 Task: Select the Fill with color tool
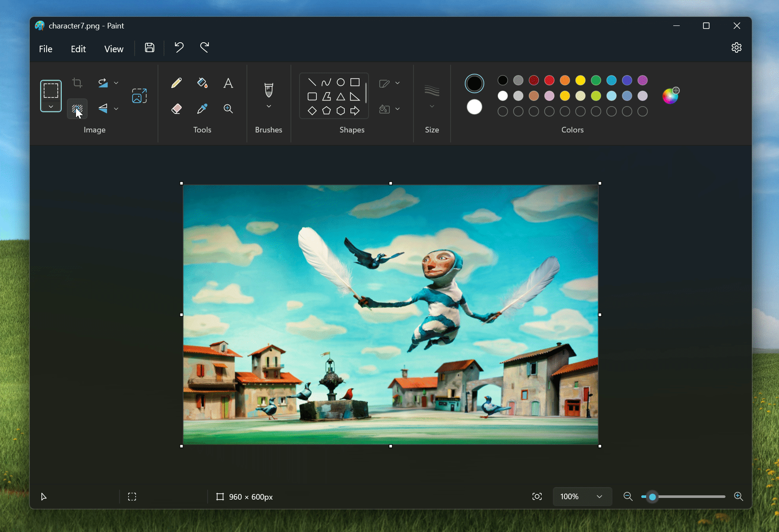click(x=202, y=83)
